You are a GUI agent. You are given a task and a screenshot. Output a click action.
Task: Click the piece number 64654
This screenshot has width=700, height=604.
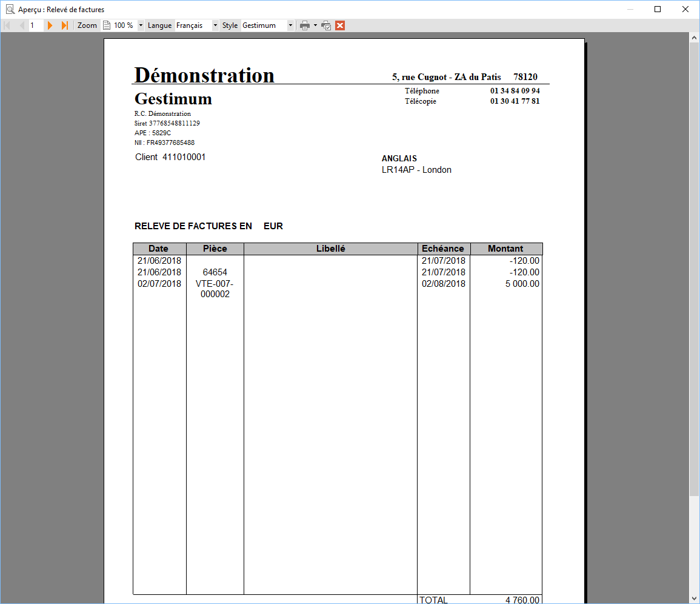point(215,272)
